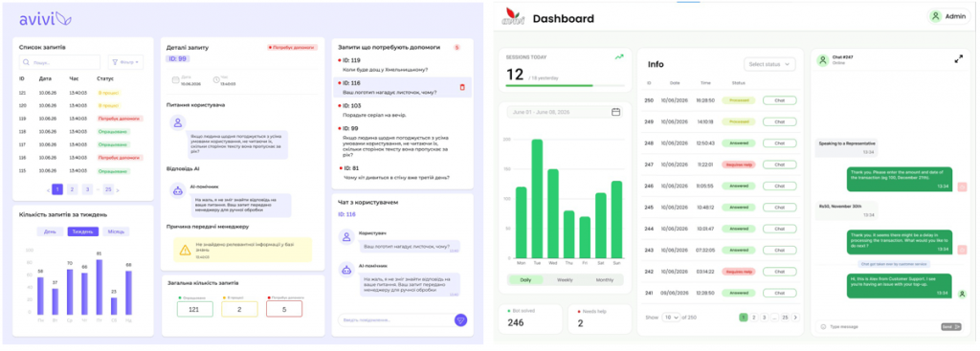Switch to the Weekly chart tab

pyautogui.click(x=565, y=280)
